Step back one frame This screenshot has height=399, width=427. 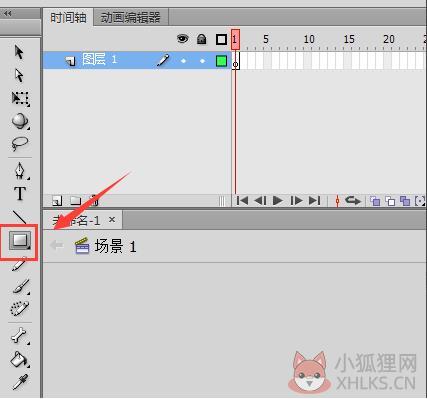coord(260,201)
